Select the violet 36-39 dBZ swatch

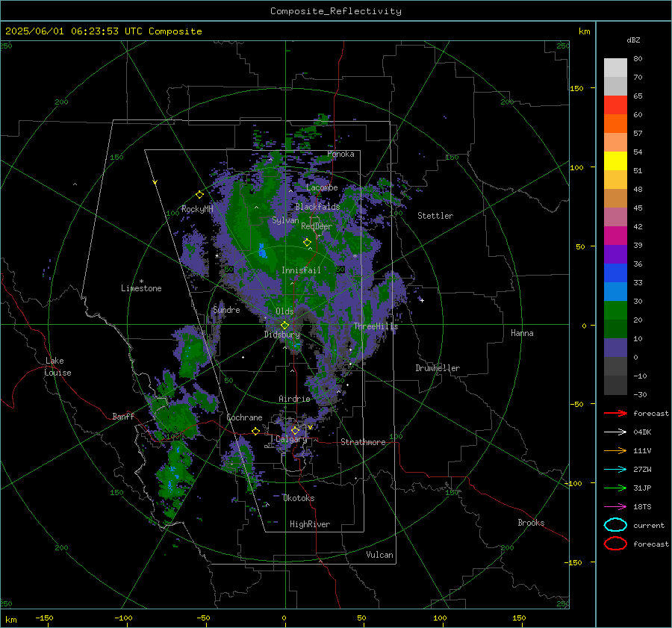click(615, 254)
